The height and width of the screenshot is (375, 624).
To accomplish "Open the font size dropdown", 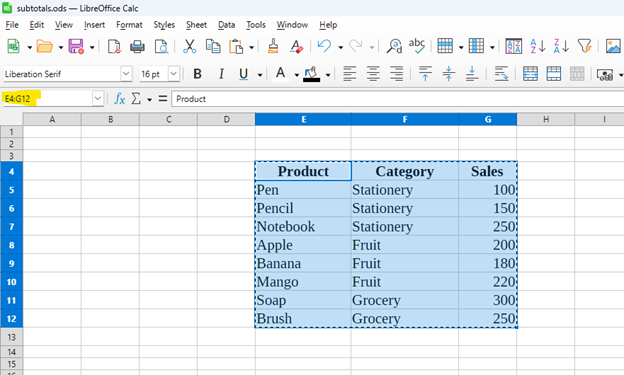I will coord(174,74).
